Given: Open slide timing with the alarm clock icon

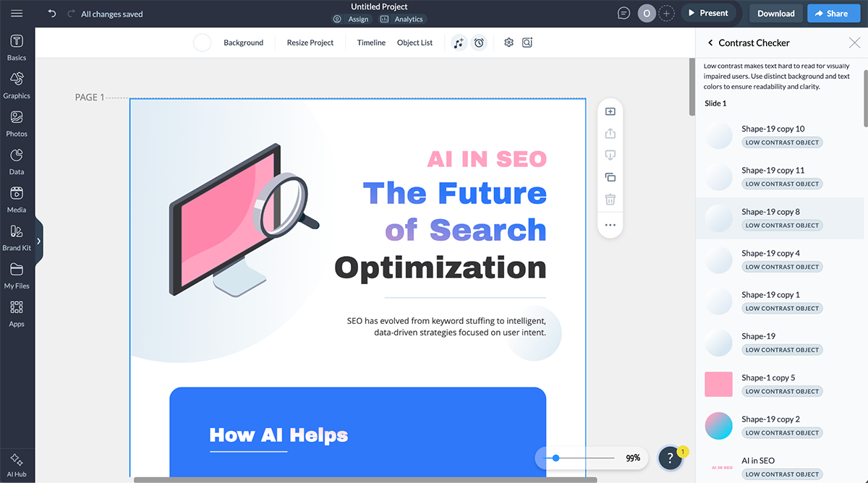Looking at the screenshot, I should pyautogui.click(x=479, y=43).
